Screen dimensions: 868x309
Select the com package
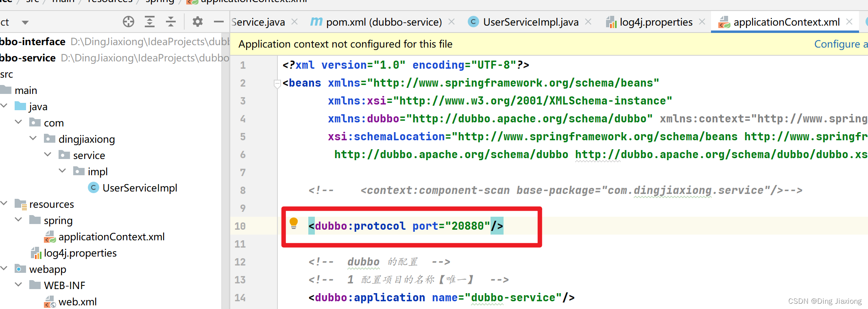tap(54, 123)
